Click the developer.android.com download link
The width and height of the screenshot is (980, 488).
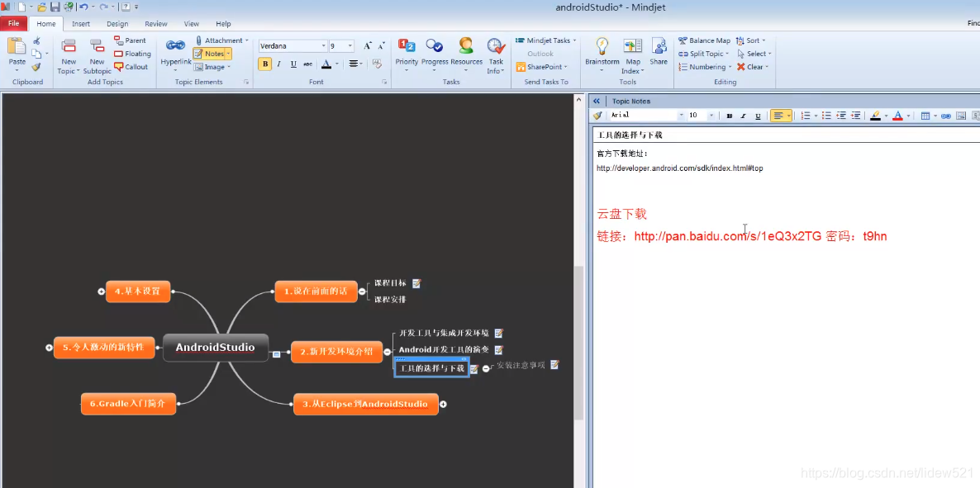pyautogui.click(x=679, y=168)
